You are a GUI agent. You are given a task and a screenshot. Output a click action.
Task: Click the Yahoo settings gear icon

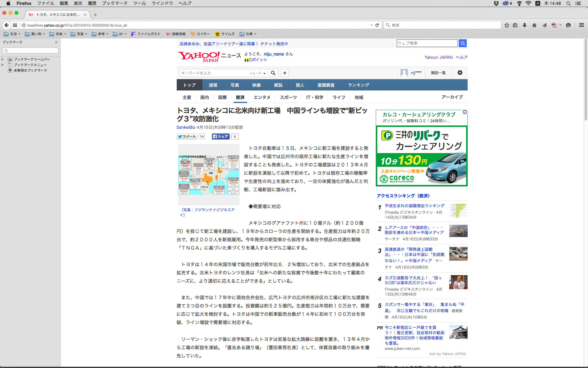[x=460, y=73]
